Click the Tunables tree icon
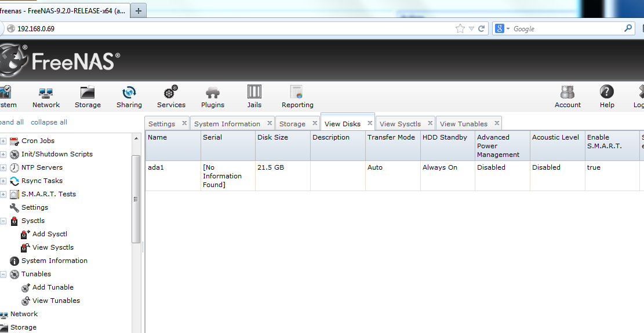 click(14, 275)
